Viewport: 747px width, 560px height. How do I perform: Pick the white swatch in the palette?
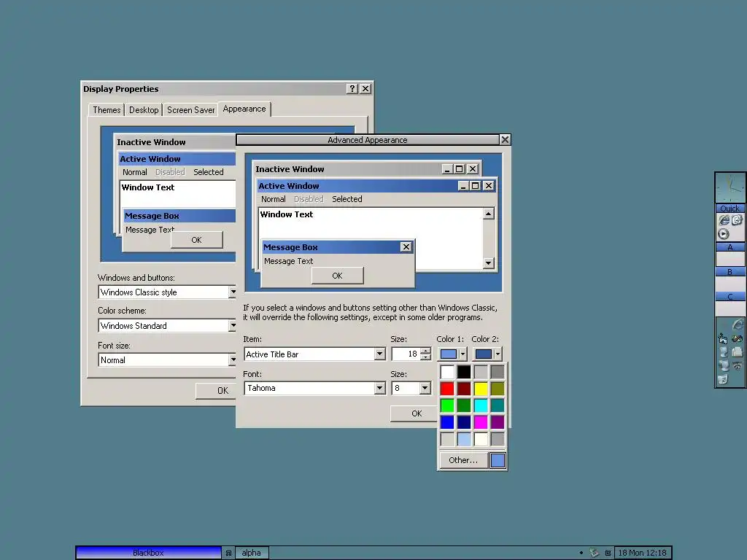pos(447,372)
